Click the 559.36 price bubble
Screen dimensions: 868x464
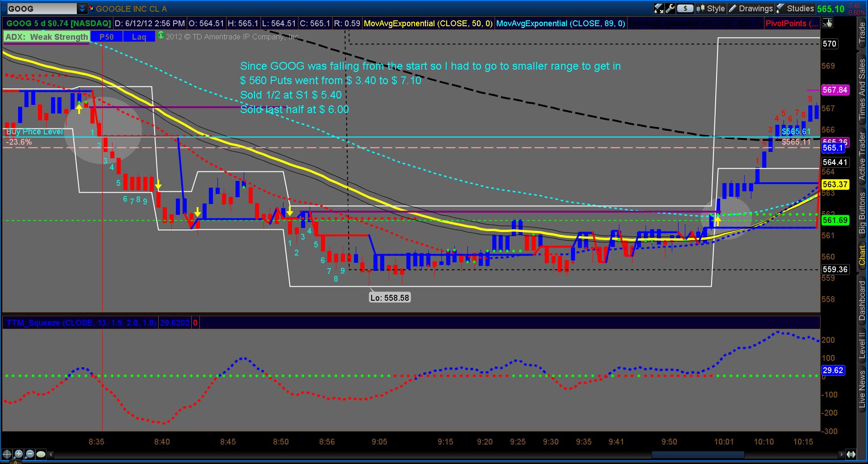(835, 270)
